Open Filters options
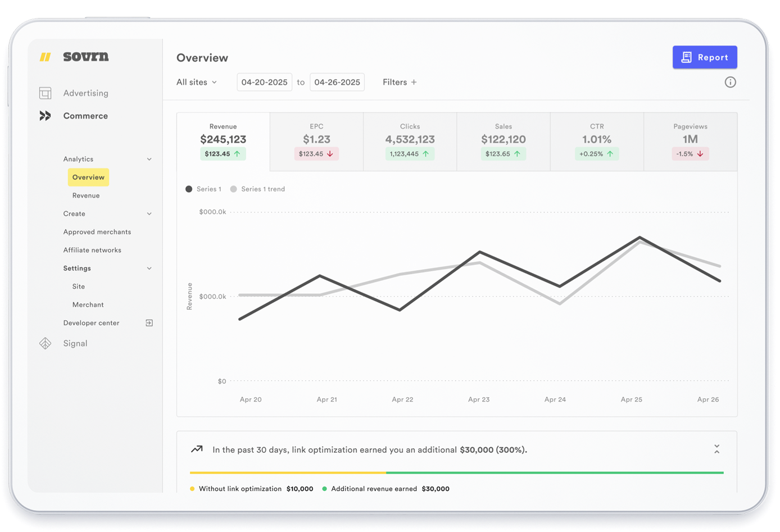The image size is (780, 532). pos(400,82)
